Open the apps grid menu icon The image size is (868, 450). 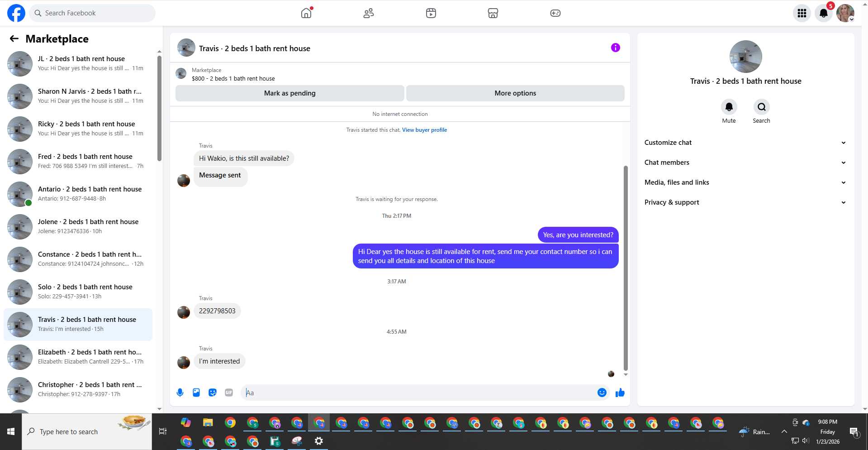point(802,13)
